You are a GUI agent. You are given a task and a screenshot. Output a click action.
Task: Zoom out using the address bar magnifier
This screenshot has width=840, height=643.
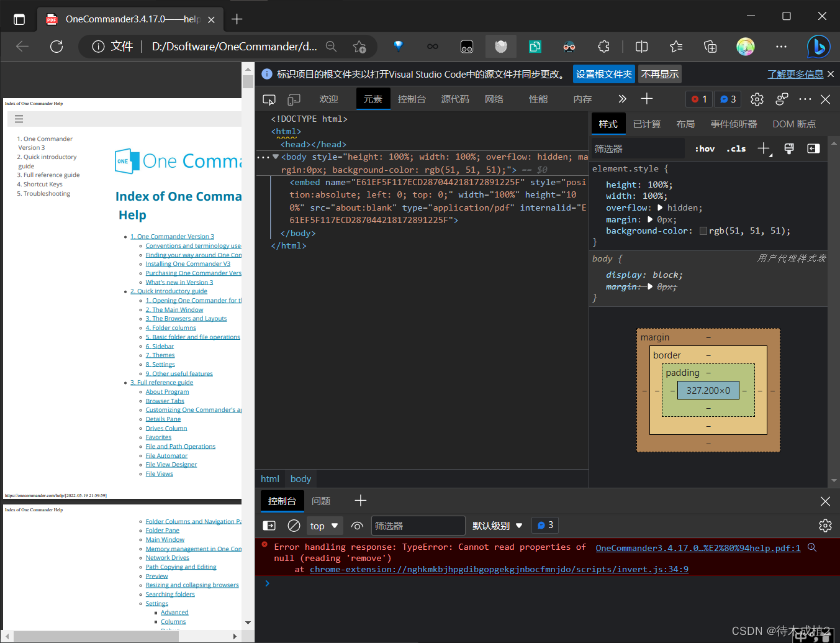(x=332, y=47)
